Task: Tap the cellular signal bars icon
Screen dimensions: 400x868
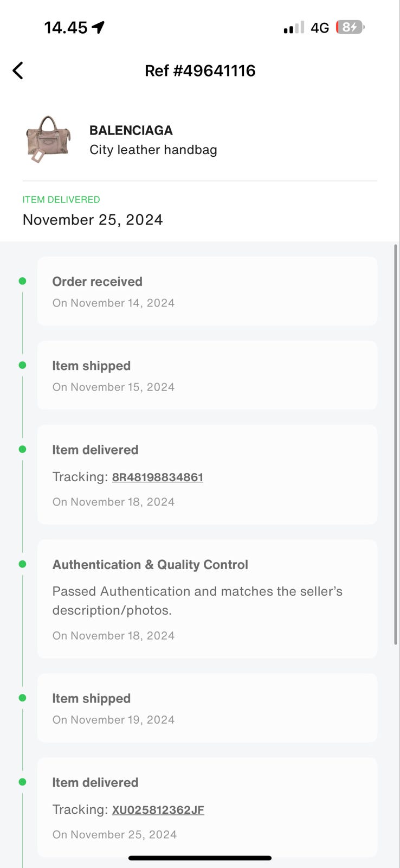Action: (293, 28)
